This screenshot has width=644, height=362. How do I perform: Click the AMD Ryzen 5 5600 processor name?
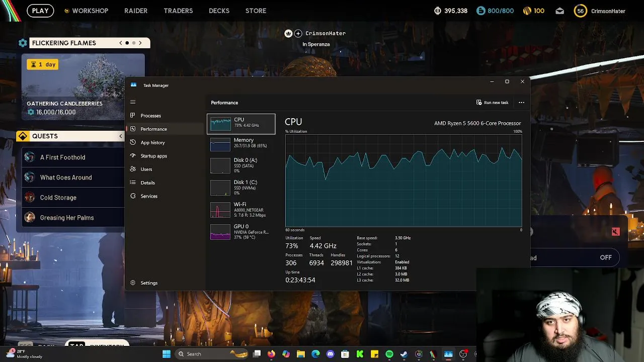point(477,123)
